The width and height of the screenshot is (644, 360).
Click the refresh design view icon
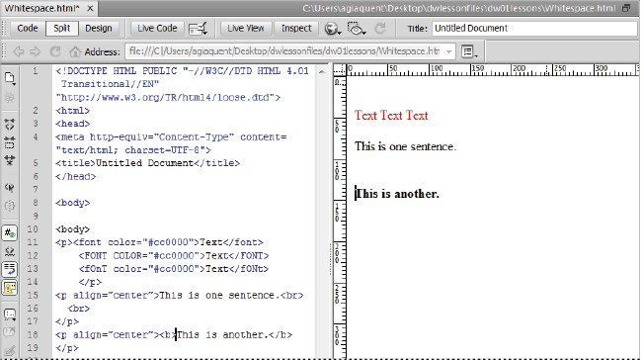click(380, 29)
